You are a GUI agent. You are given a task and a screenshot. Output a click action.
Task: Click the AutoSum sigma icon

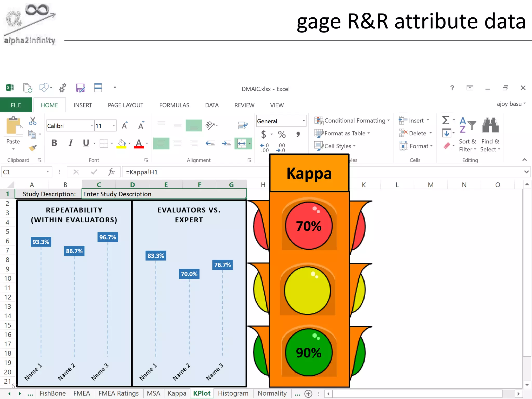[446, 120]
